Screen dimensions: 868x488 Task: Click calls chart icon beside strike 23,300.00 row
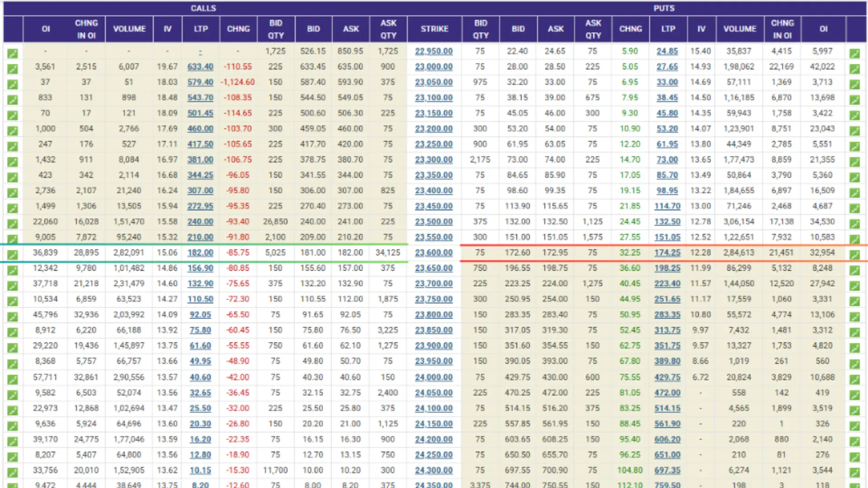13,162
